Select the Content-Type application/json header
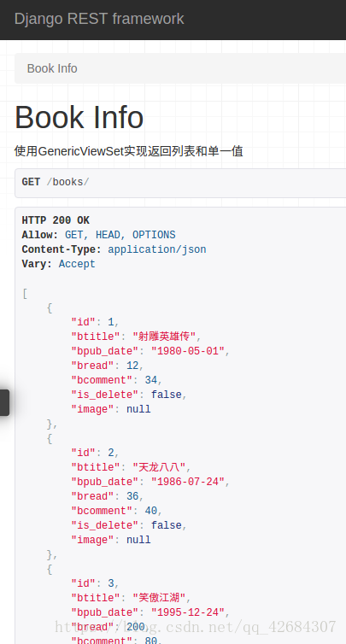This screenshot has height=644, width=346. point(114,249)
